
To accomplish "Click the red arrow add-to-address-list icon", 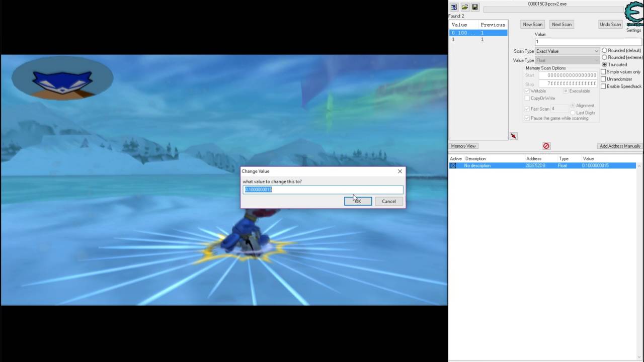I will coord(513,136).
